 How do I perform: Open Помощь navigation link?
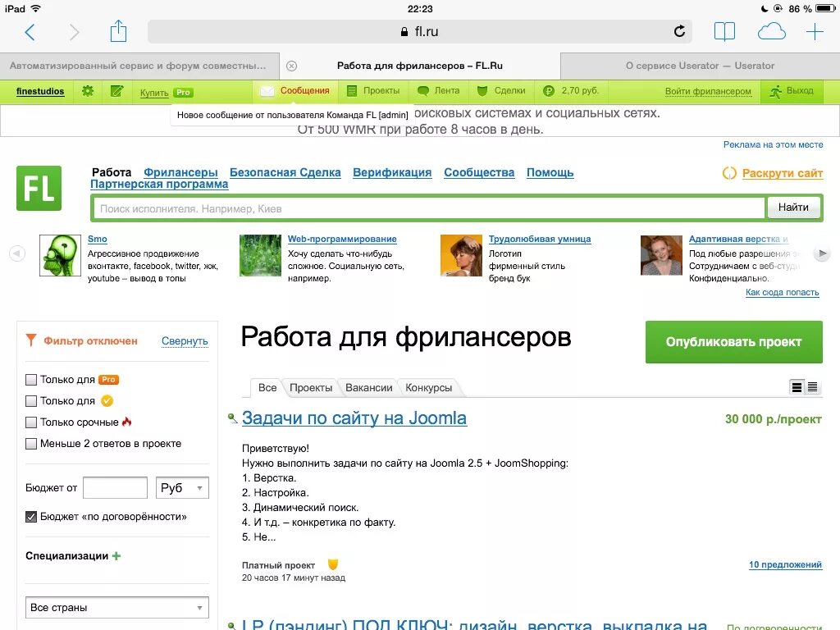pyautogui.click(x=550, y=172)
